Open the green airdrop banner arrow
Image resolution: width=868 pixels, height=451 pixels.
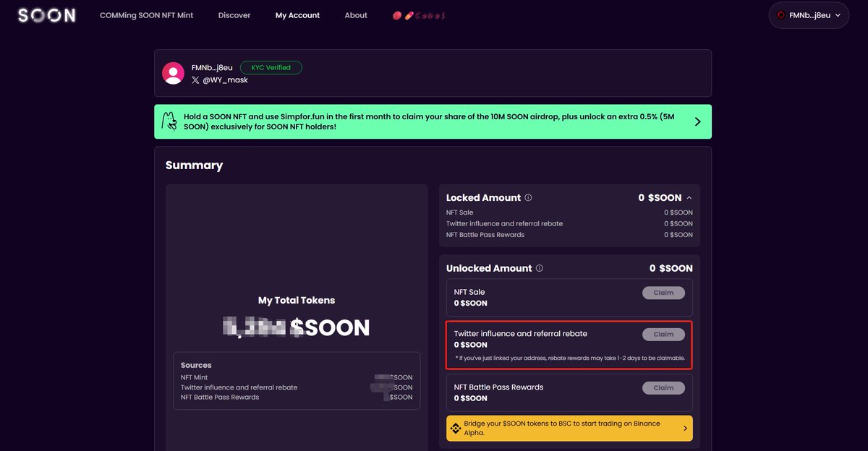(697, 121)
